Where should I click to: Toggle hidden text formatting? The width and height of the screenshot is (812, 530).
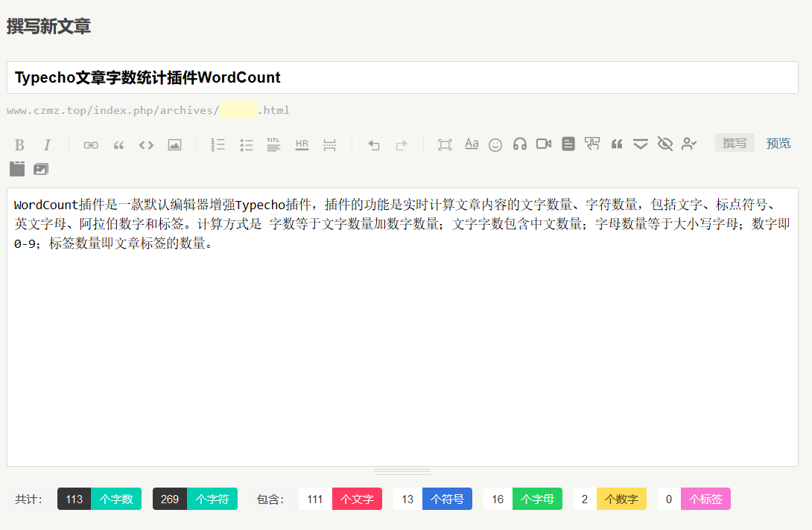(x=664, y=144)
